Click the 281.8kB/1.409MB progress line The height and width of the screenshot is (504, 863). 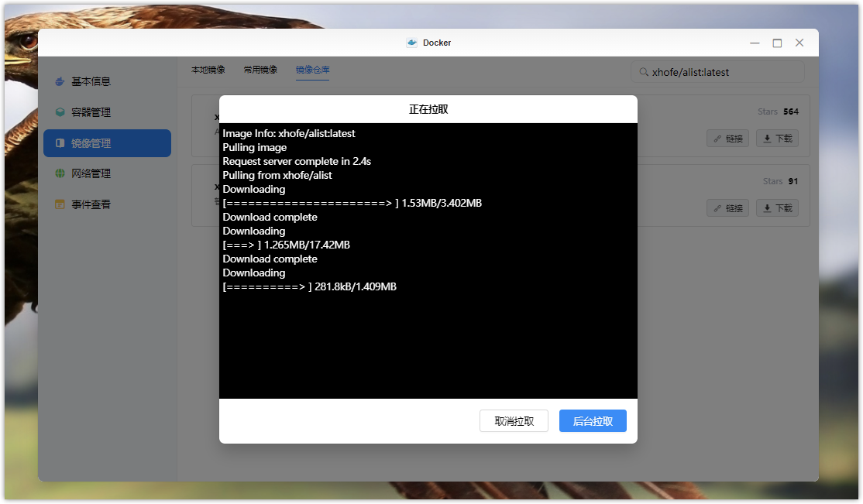click(309, 286)
